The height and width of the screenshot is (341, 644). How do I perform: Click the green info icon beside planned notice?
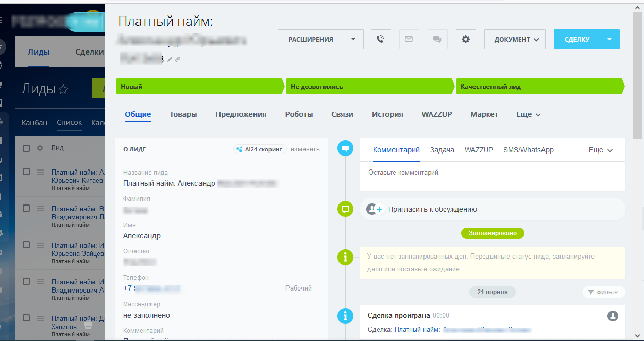point(345,257)
